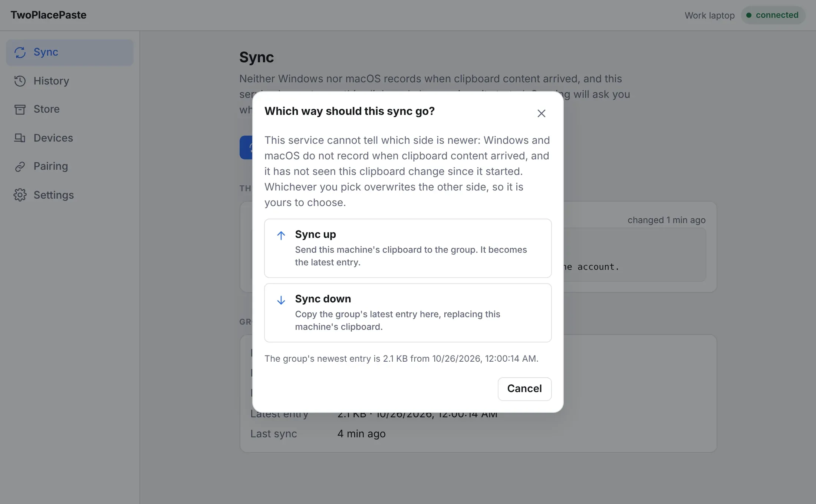Click the up arrow icon beside Sync up
Image resolution: width=816 pixels, height=504 pixels.
(x=281, y=235)
